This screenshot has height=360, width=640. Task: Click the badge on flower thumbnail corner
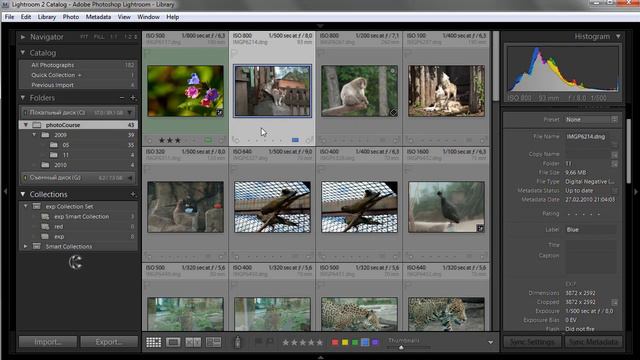(x=220, y=113)
